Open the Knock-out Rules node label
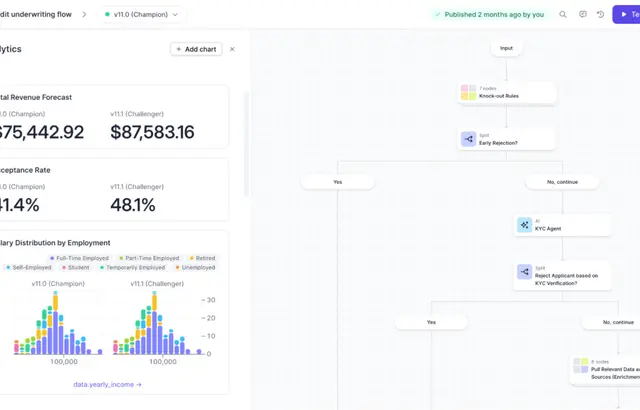Screen dimensions: 640x410 pyautogui.click(x=499, y=96)
